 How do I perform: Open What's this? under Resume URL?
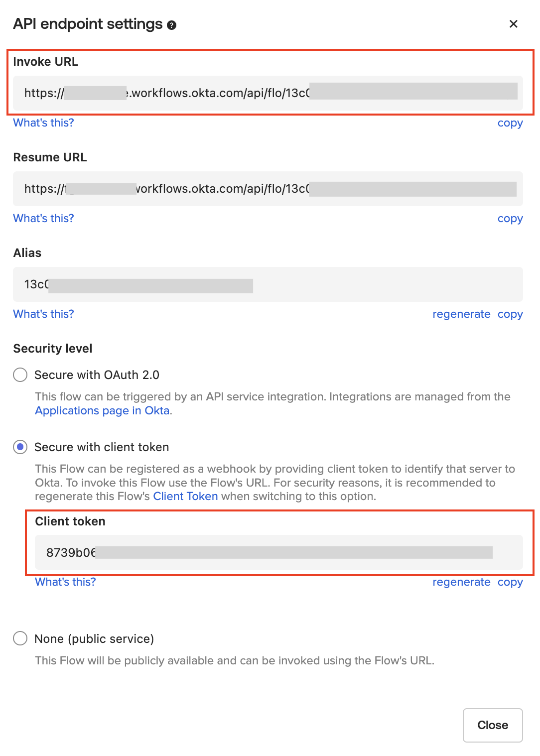pos(43,219)
